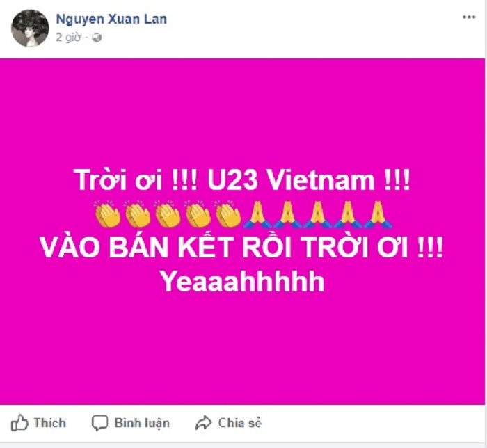The width and height of the screenshot is (487, 448).
Task: Click the globe public privacy icon
Action: pos(97,38)
